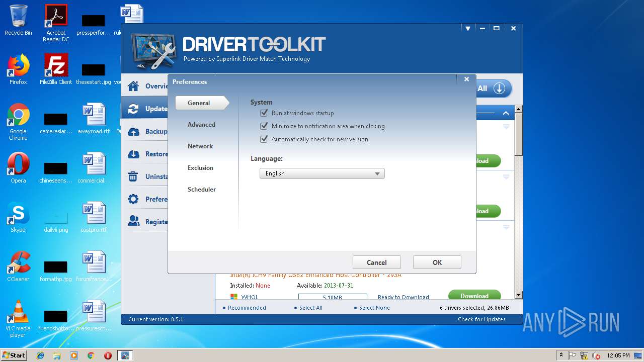Screen dimensions: 644x362
Task: Select the Scheduler preferences tab
Action: point(202,190)
